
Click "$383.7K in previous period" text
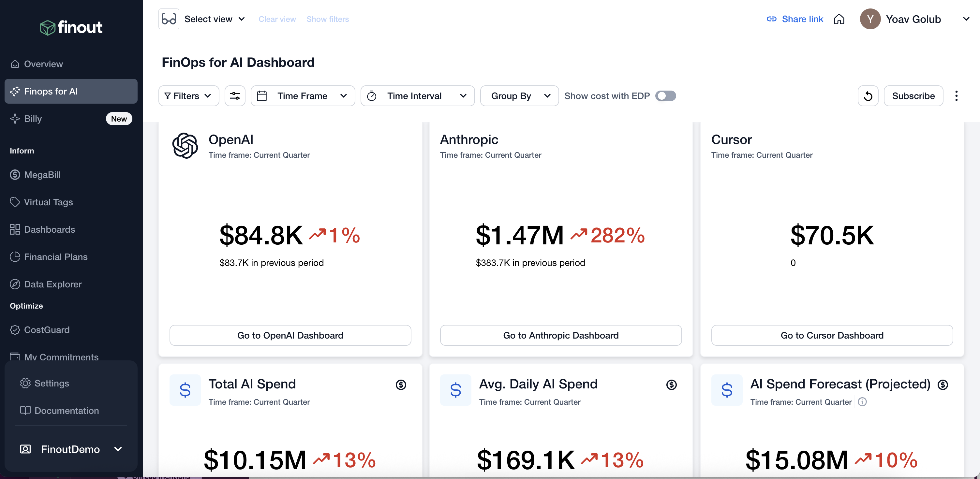click(x=530, y=263)
